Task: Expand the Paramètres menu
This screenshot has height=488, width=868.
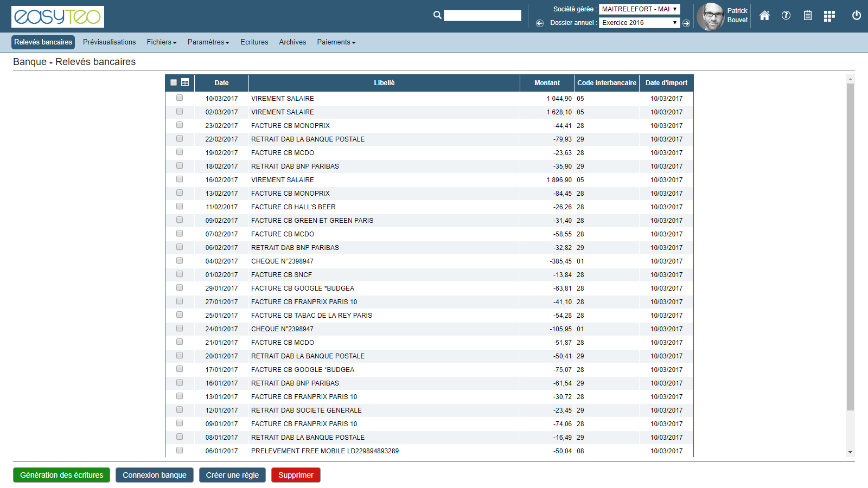Action: click(208, 42)
